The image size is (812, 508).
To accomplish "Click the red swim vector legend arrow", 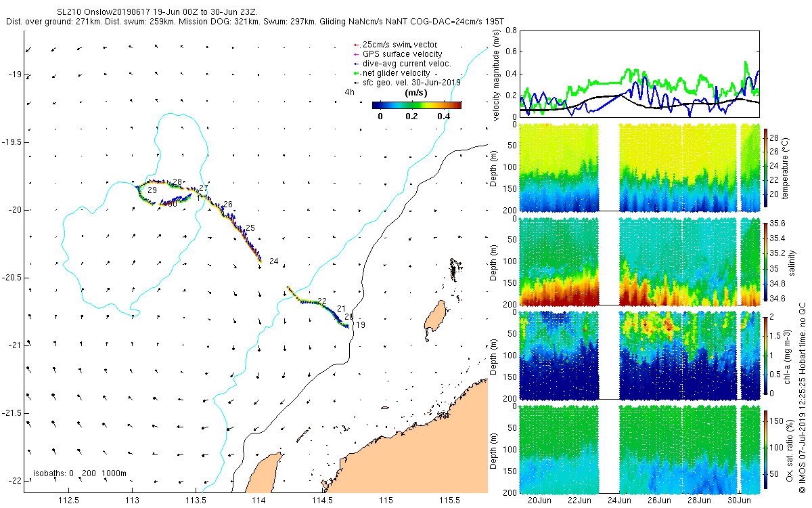I will tap(356, 45).
